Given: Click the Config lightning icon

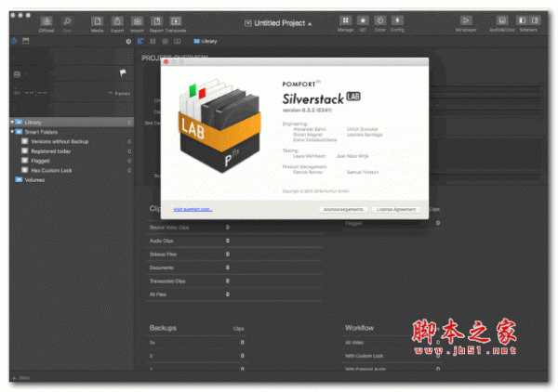Looking at the screenshot, I should click(397, 20).
